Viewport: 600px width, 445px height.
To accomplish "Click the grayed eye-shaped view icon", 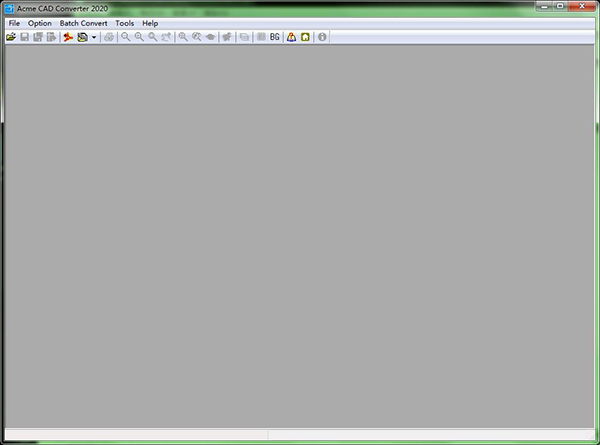I will tap(210, 37).
